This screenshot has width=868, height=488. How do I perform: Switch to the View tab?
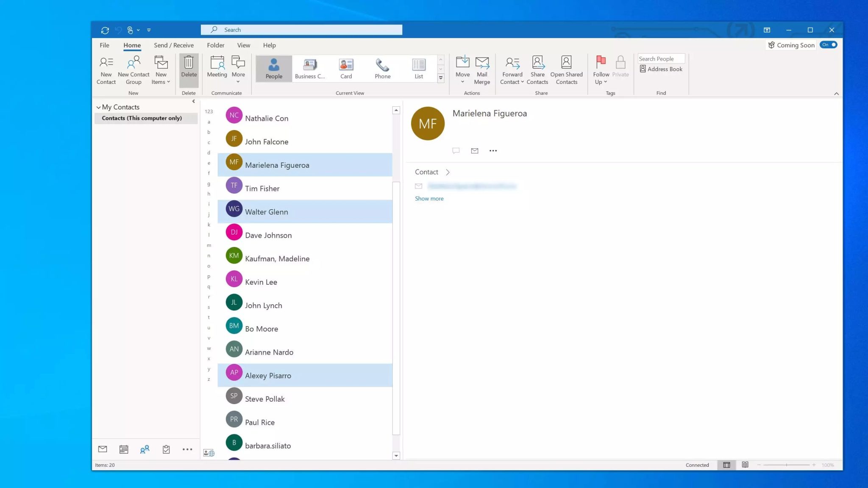(x=243, y=45)
